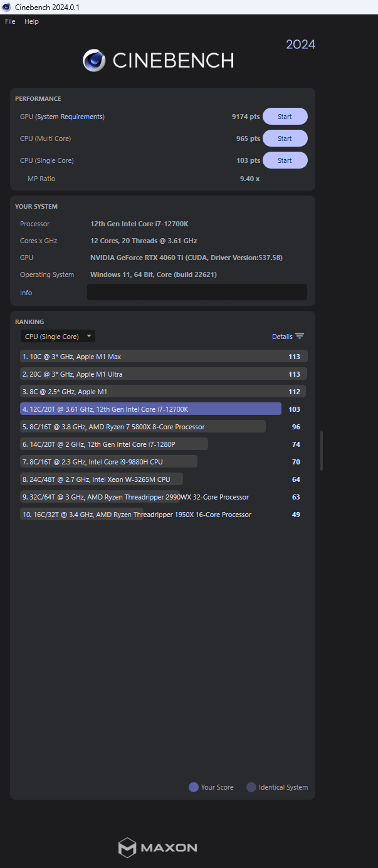The image size is (378, 868).
Task: Start the GPU System Requirements benchmark
Action: 285,117
